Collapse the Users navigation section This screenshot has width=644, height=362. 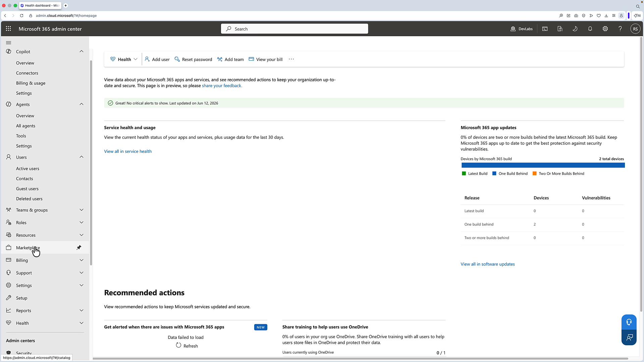click(x=82, y=157)
